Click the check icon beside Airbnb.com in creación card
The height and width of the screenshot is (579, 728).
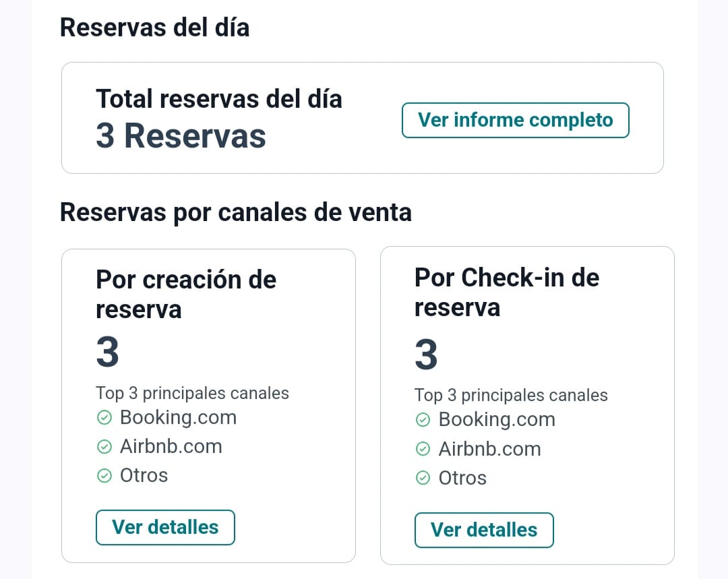[104, 447]
